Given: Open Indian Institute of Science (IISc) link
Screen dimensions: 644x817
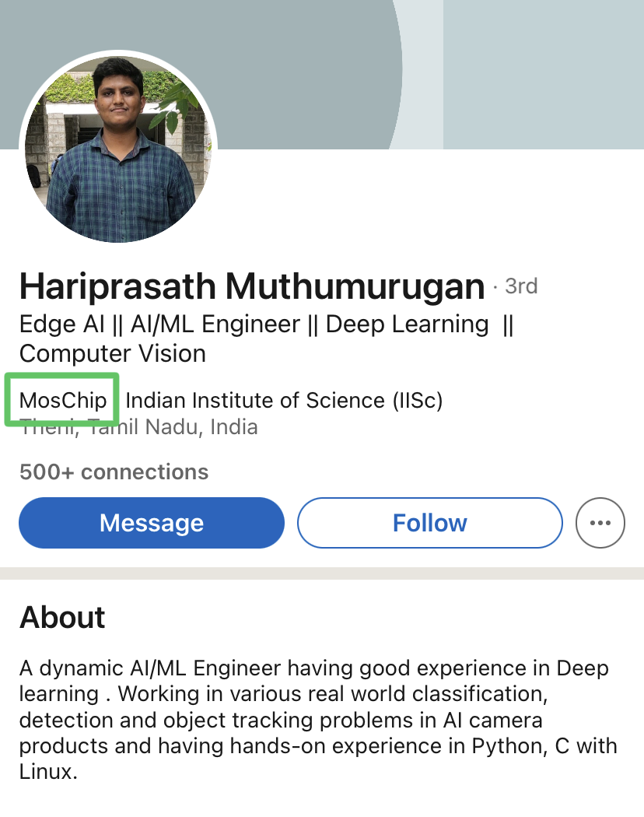Looking at the screenshot, I should click(x=284, y=400).
